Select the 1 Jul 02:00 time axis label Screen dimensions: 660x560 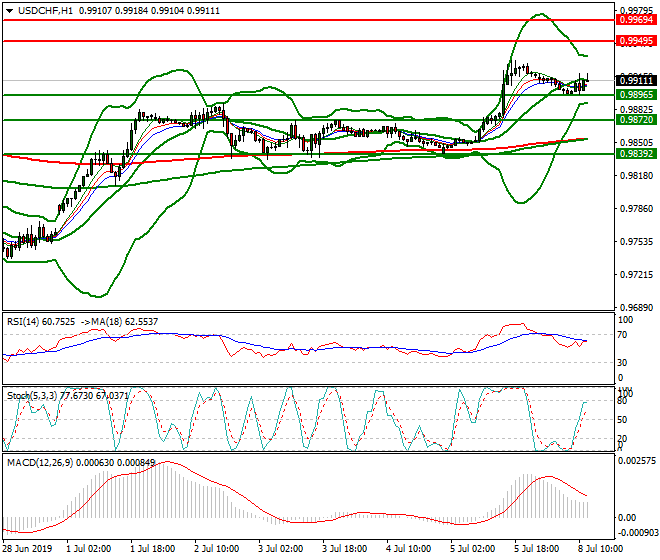click(x=89, y=549)
